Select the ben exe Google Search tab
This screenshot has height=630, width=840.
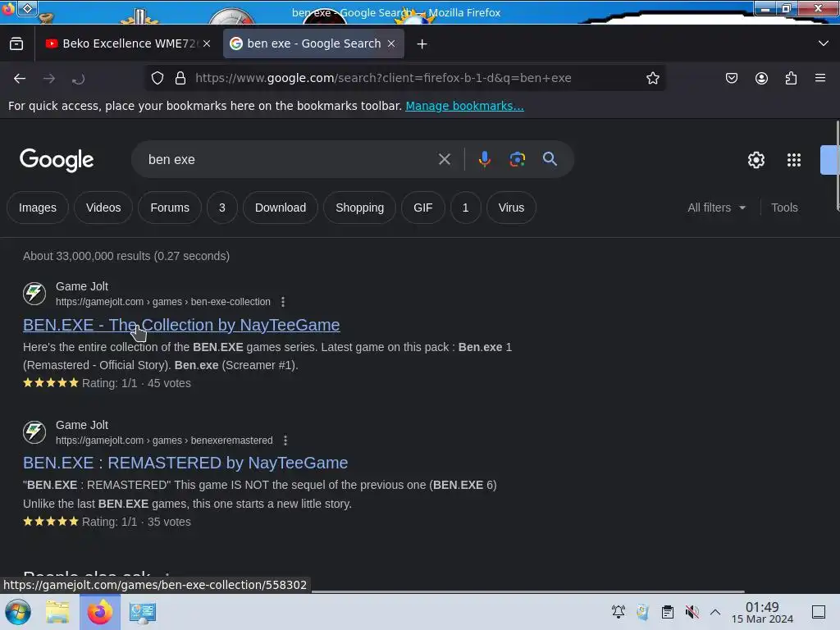[x=313, y=44]
